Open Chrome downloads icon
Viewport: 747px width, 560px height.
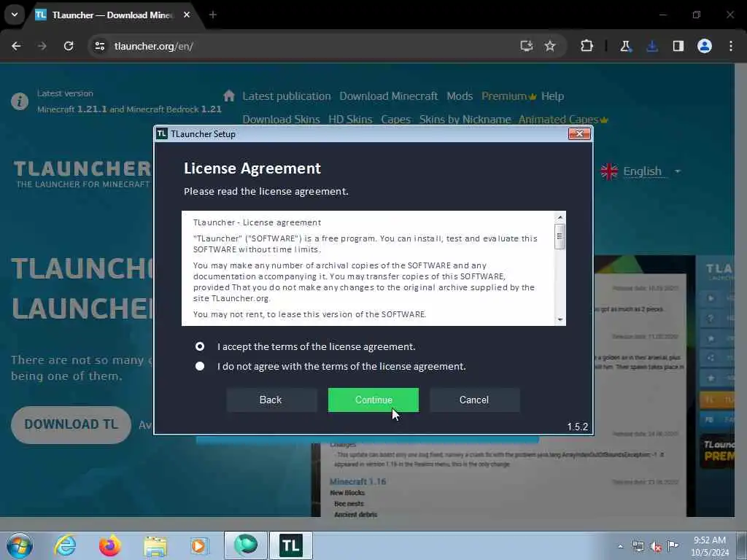click(652, 46)
